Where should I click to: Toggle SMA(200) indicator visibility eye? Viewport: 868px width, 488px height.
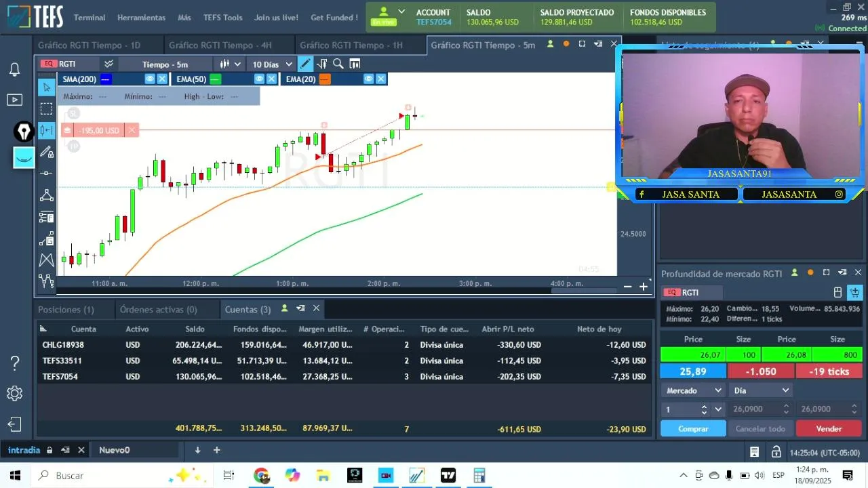point(150,79)
